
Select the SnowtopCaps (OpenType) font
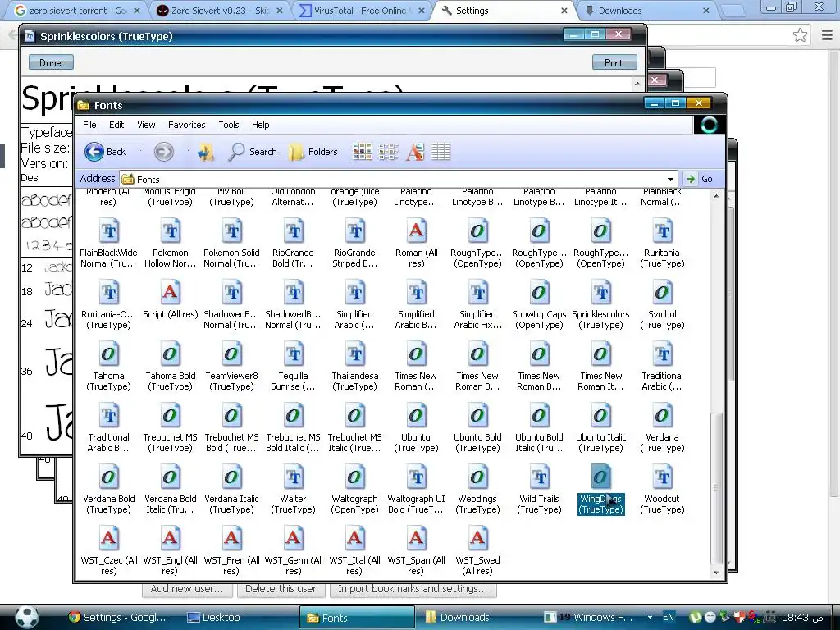point(539,304)
